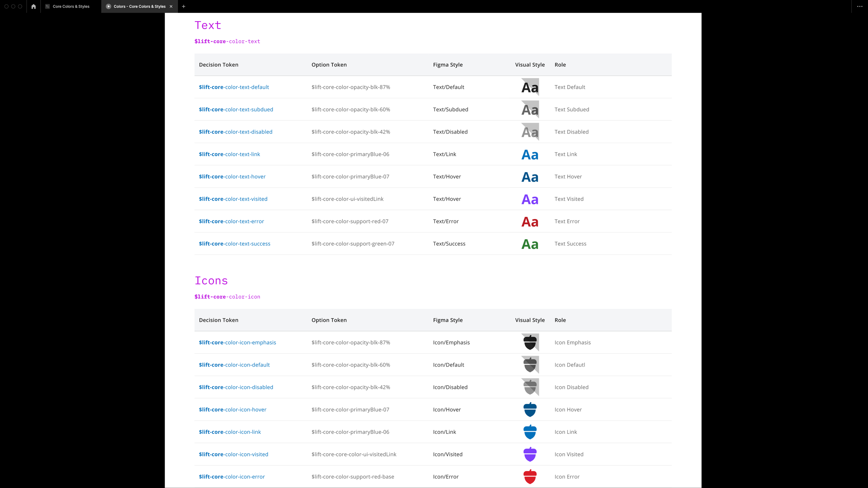Click the light blue Icon Link acorn
This screenshot has height=488, width=868.
pos(530,432)
